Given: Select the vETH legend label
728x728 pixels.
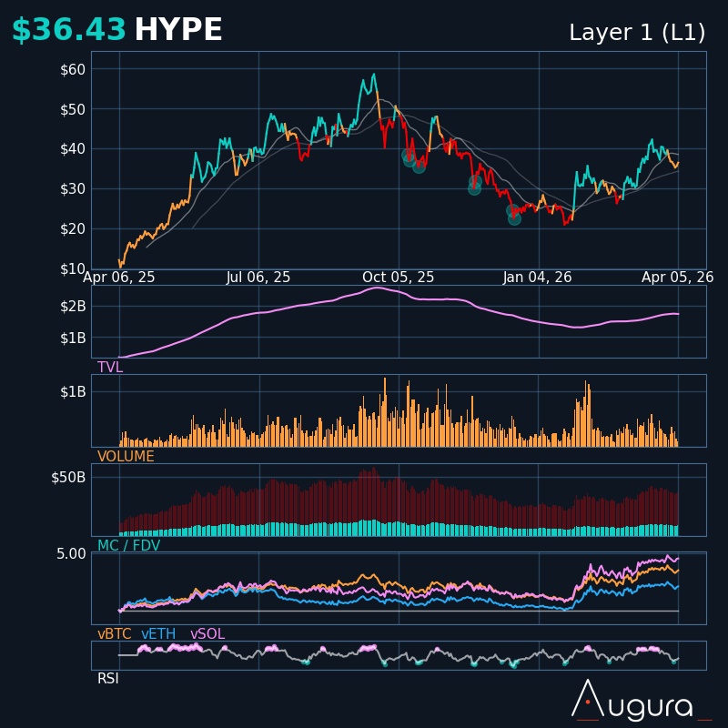Looking at the screenshot, I should pyautogui.click(x=158, y=634).
